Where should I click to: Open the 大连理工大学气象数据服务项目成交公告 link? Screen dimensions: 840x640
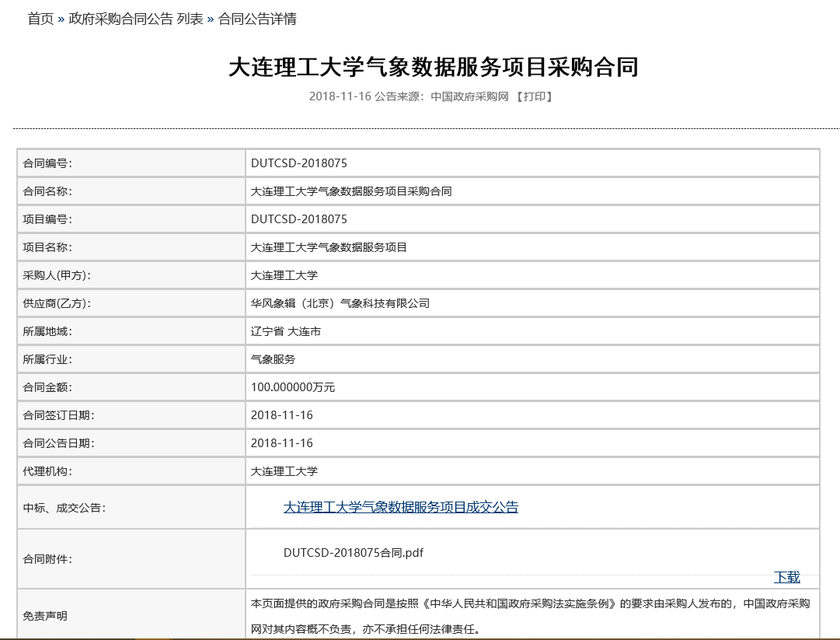click(401, 506)
